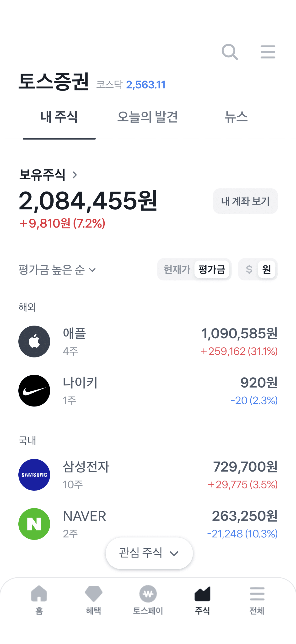Switch price display to 현재가

pos(177,270)
